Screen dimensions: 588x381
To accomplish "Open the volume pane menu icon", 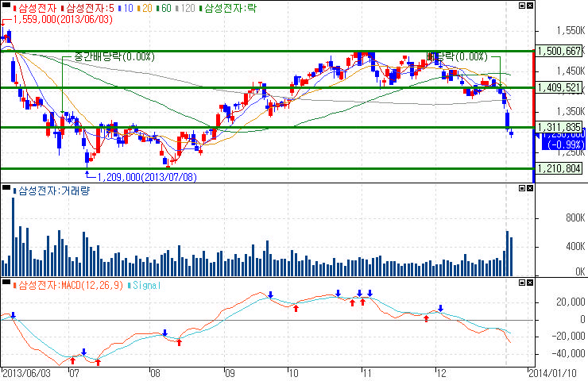I will point(6,190).
